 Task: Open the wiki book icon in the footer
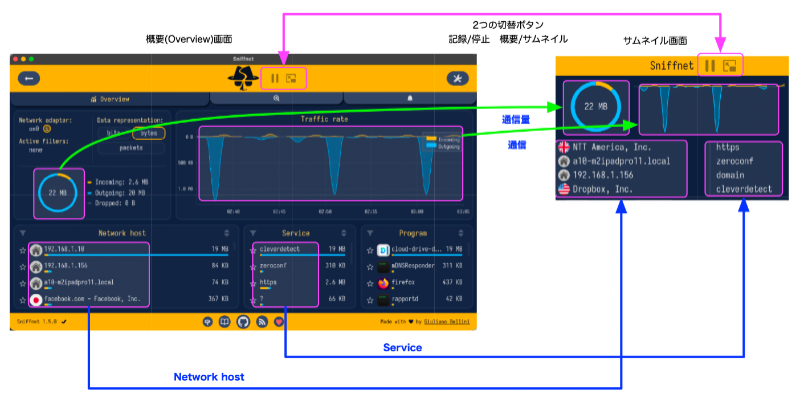(x=224, y=322)
